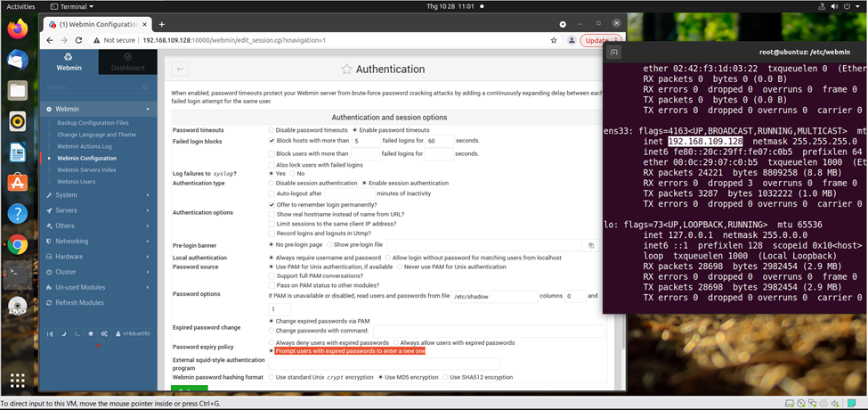The width and height of the screenshot is (868, 410).
Task: Open the Terminal app menu in top bar
Action: tap(72, 6)
